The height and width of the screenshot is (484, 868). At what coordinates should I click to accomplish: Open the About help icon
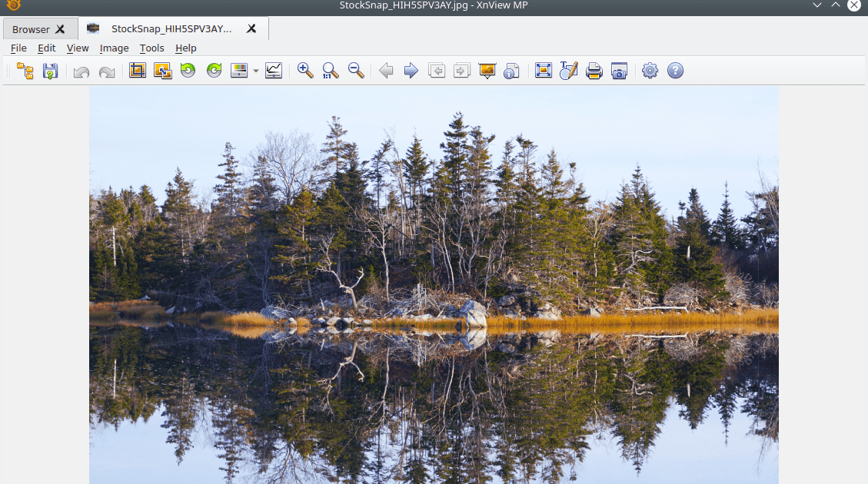[x=675, y=70]
